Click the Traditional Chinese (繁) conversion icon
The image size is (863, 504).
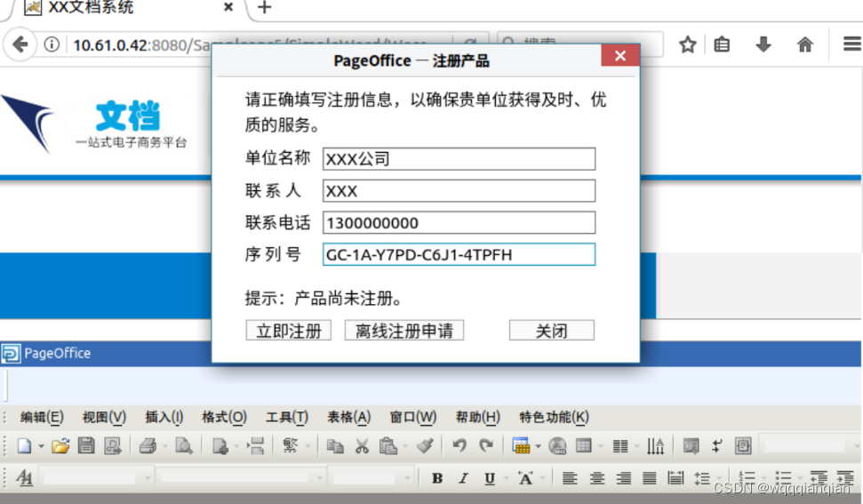point(290,445)
